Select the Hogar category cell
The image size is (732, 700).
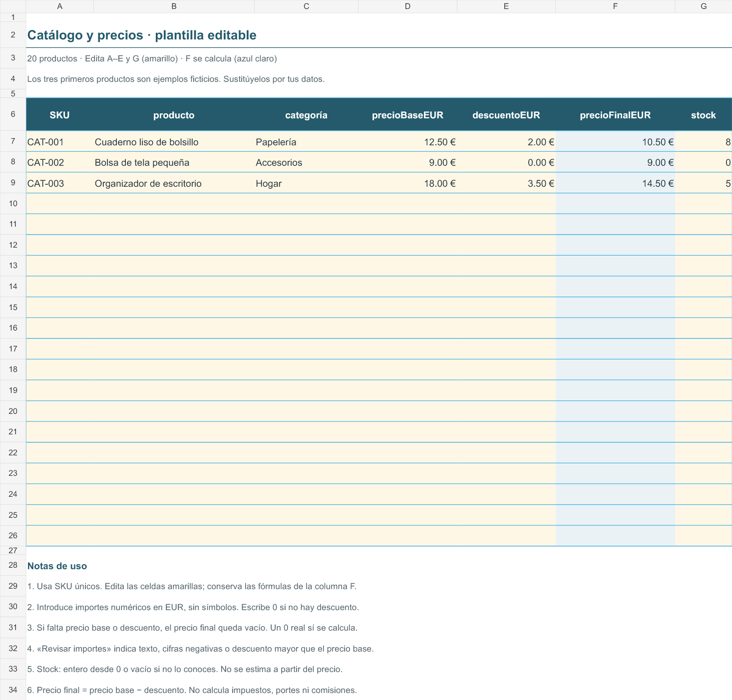(306, 183)
